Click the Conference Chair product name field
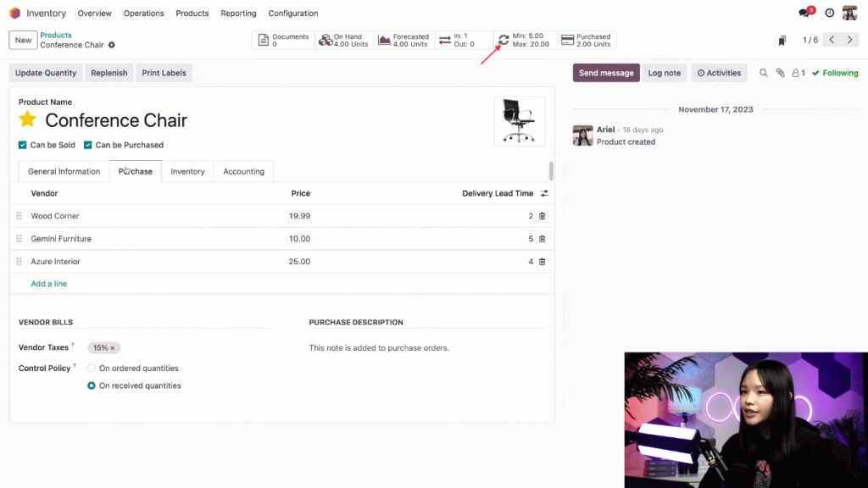This screenshot has width=868, height=488. coord(116,120)
